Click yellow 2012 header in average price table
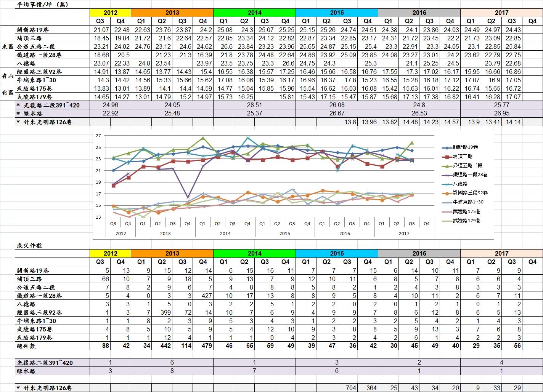The width and height of the screenshot is (543, 392). click(x=110, y=13)
